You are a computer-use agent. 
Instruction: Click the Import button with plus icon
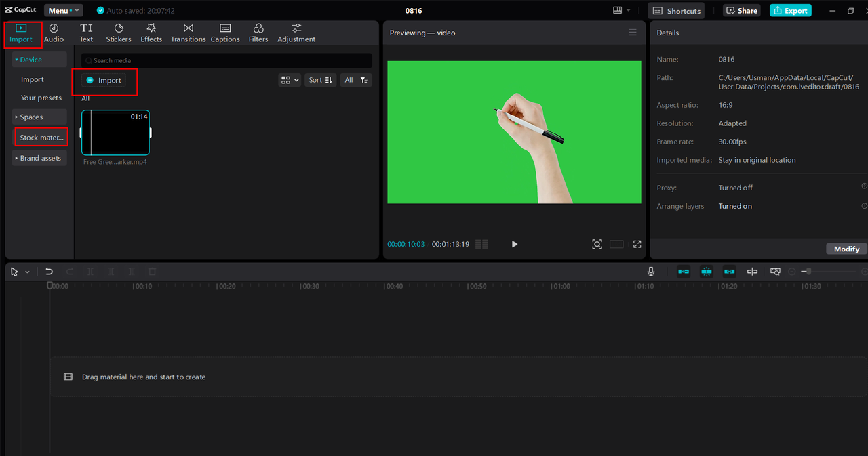(x=104, y=80)
